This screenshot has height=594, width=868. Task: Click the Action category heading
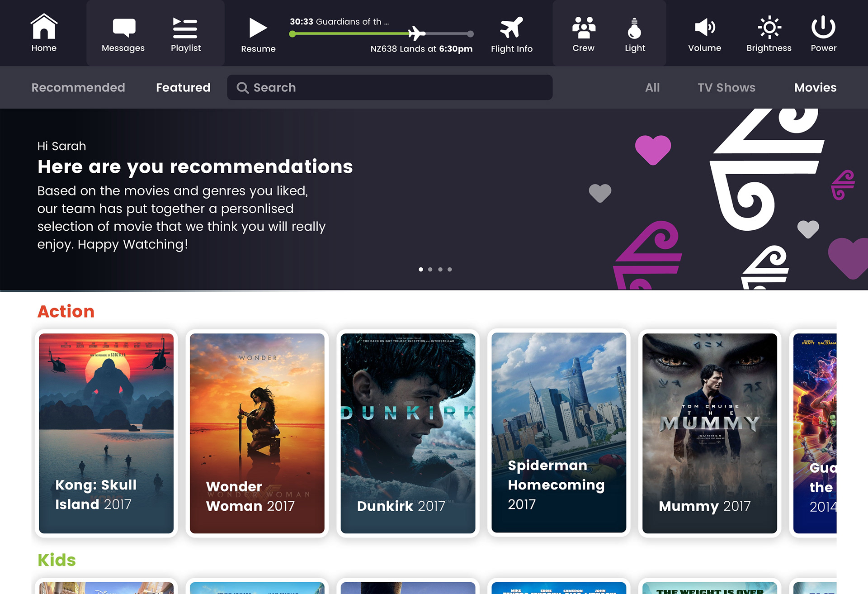click(x=66, y=312)
